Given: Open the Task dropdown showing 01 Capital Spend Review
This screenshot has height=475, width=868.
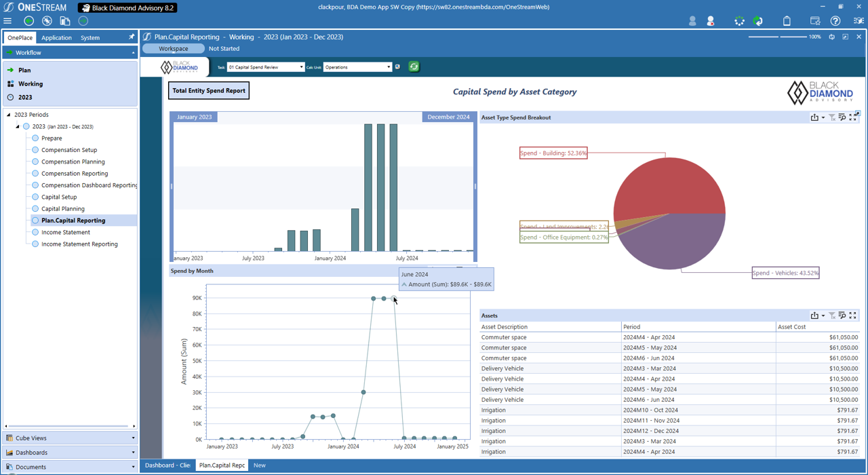Looking at the screenshot, I should tap(266, 67).
